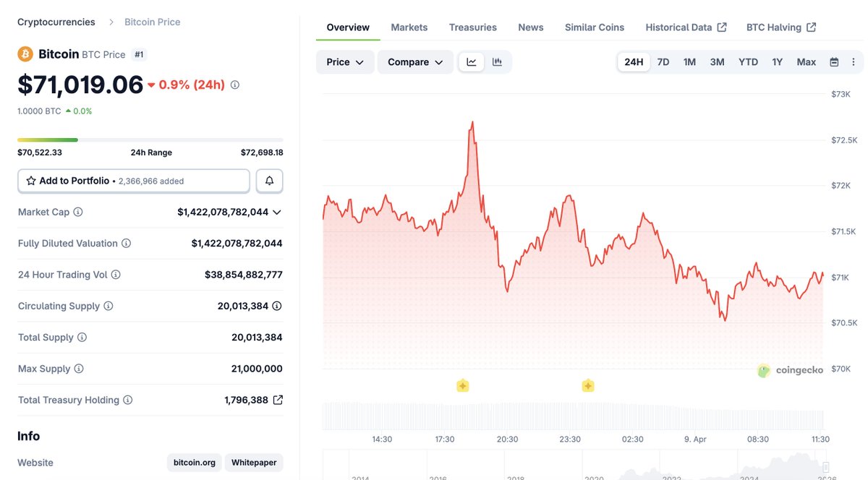Switch to the Markets tab
Viewport: 868px width, 480px height.
(x=409, y=27)
